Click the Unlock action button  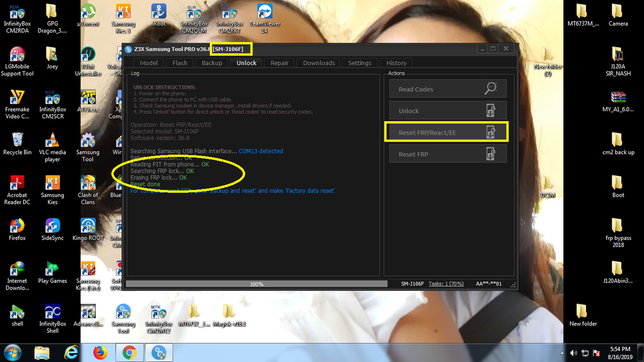point(448,111)
